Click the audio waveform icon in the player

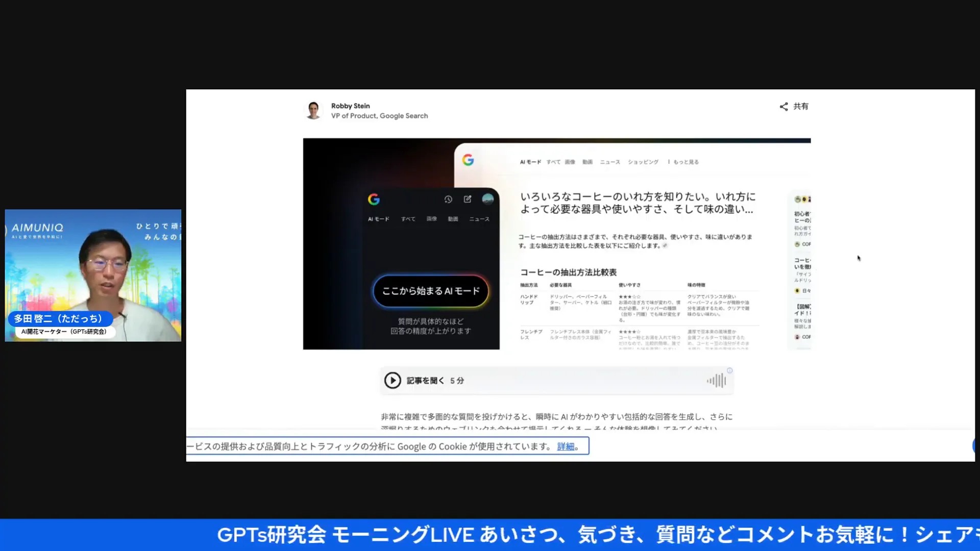pos(716,381)
